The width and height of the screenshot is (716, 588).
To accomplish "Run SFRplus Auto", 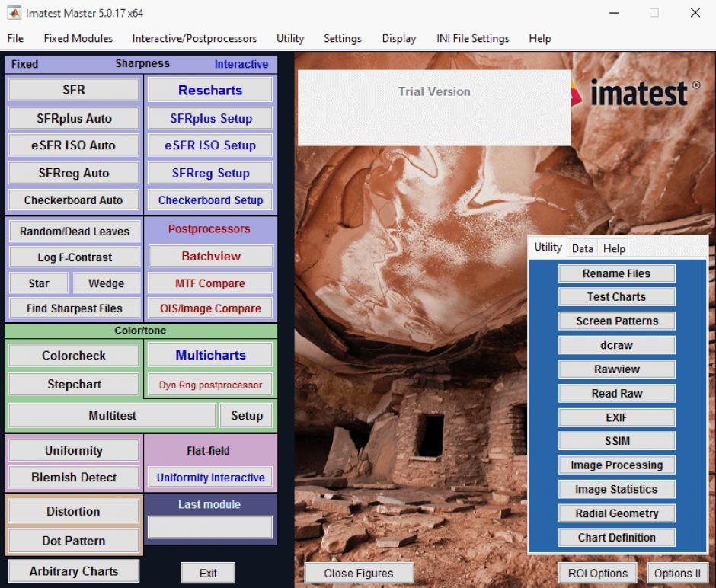I will click(74, 118).
